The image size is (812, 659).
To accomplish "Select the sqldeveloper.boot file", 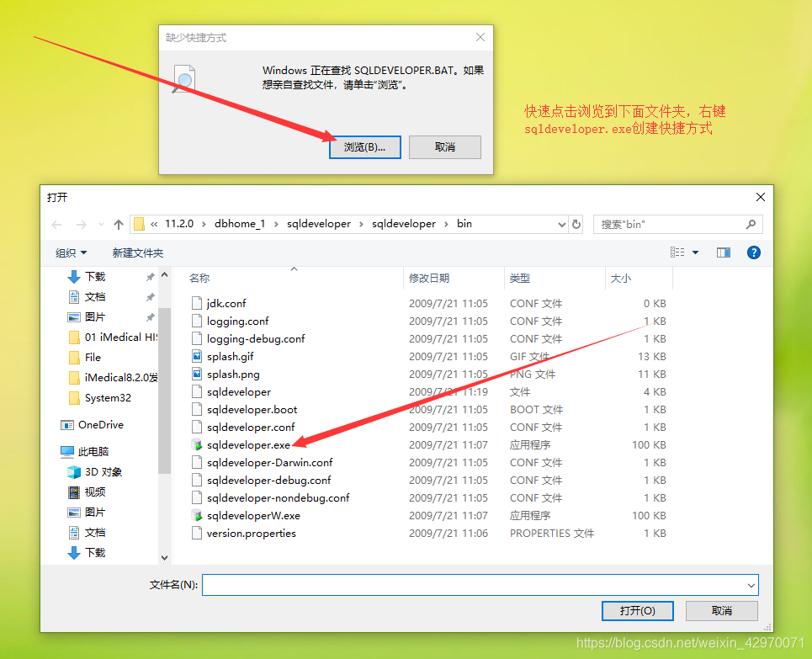I will coord(252,409).
